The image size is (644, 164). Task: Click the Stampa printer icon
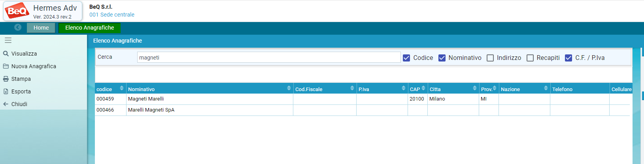[x=6, y=79]
